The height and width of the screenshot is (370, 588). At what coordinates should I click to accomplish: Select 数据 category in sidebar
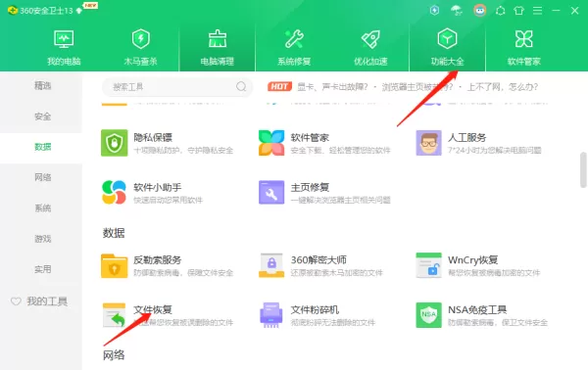(x=42, y=147)
